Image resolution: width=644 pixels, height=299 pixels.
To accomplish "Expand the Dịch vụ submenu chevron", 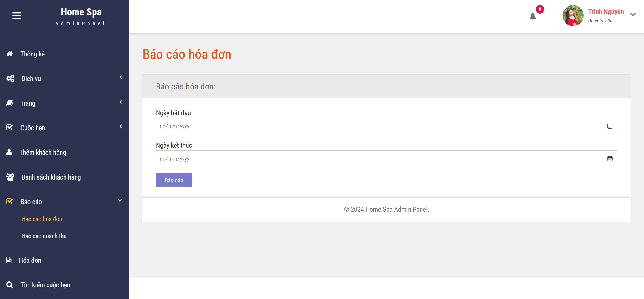I will 121,77.
